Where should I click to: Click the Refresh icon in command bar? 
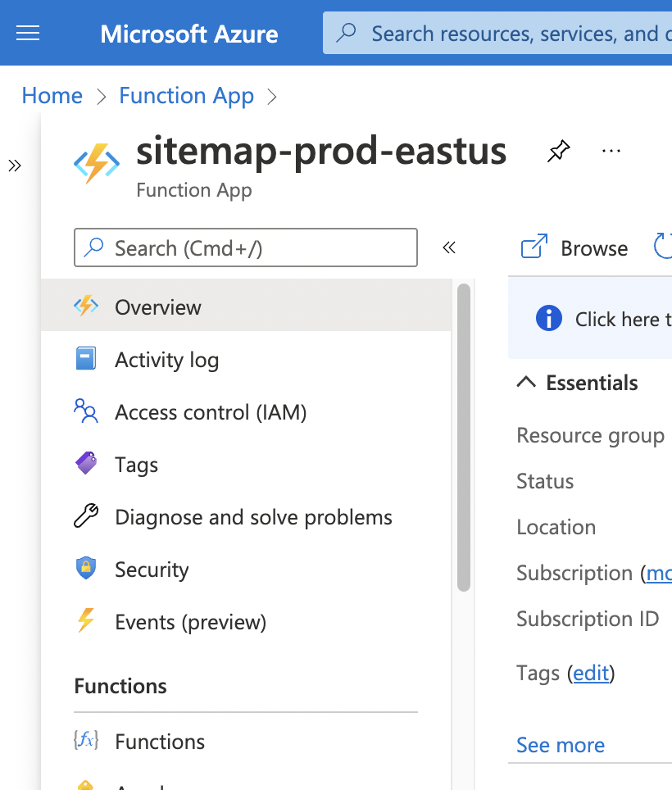[x=663, y=246]
